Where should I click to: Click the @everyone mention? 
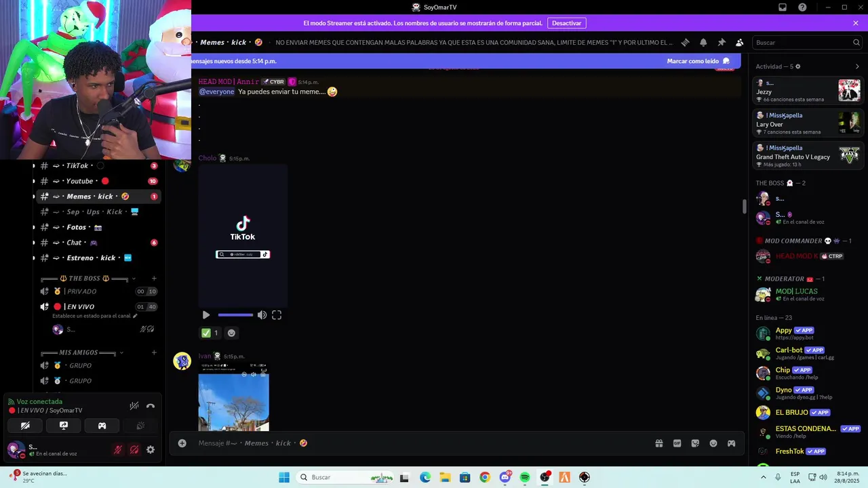pos(216,91)
